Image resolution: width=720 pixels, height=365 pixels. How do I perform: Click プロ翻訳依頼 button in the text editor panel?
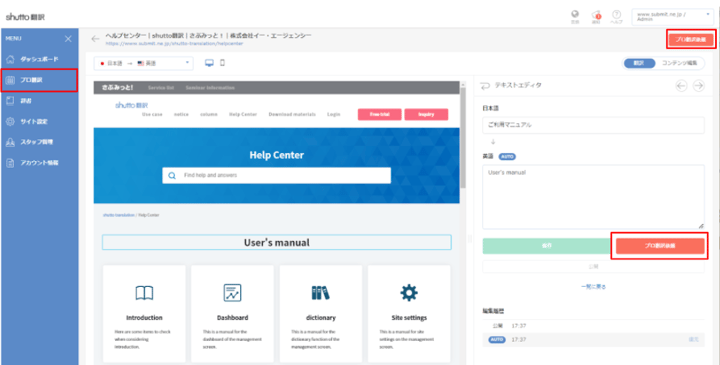[x=660, y=246]
